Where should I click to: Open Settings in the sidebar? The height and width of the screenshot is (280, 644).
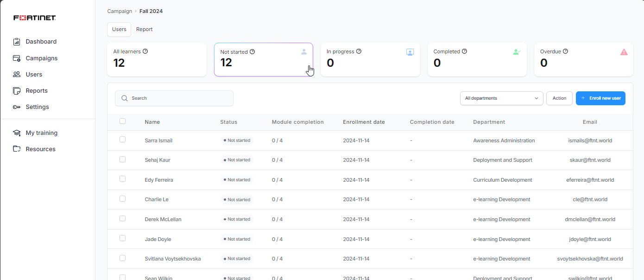click(x=37, y=107)
